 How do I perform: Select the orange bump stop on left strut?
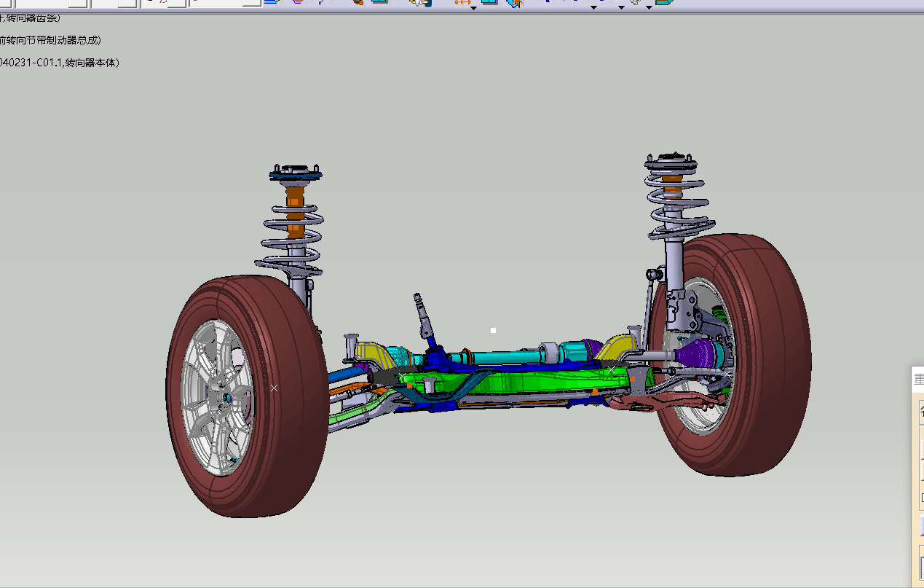pyautogui.click(x=294, y=213)
